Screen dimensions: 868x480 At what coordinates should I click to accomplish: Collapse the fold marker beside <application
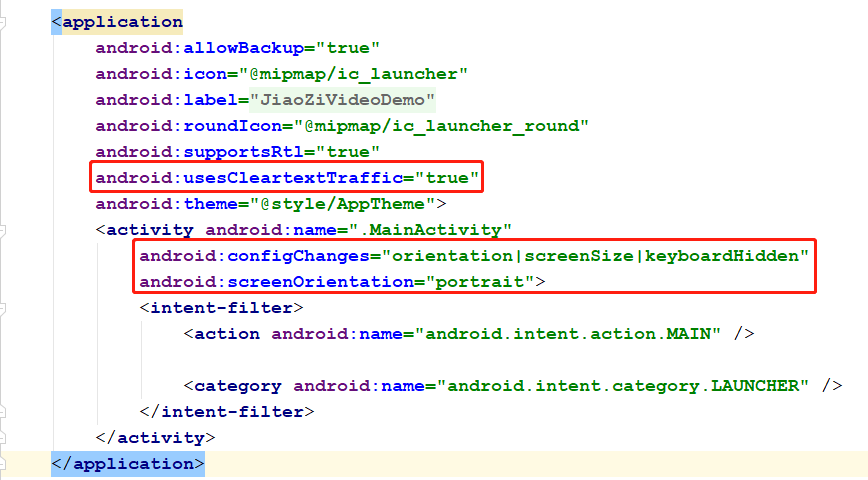2,23
